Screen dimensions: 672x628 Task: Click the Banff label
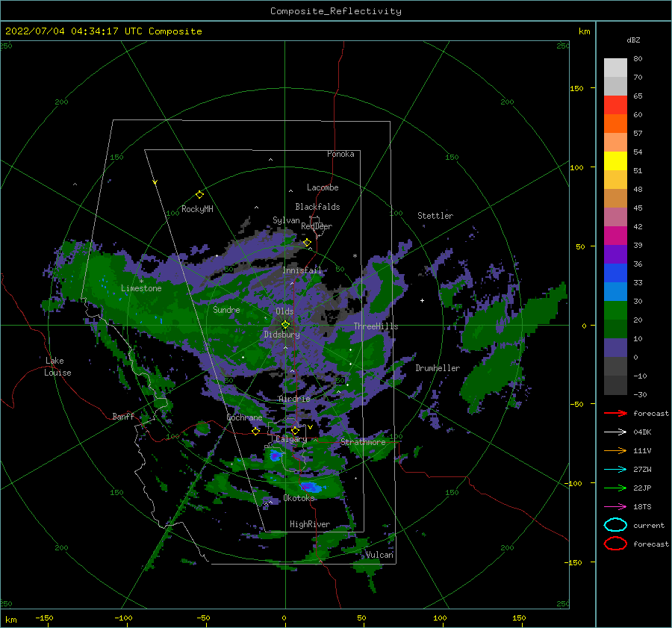click(x=123, y=416)
